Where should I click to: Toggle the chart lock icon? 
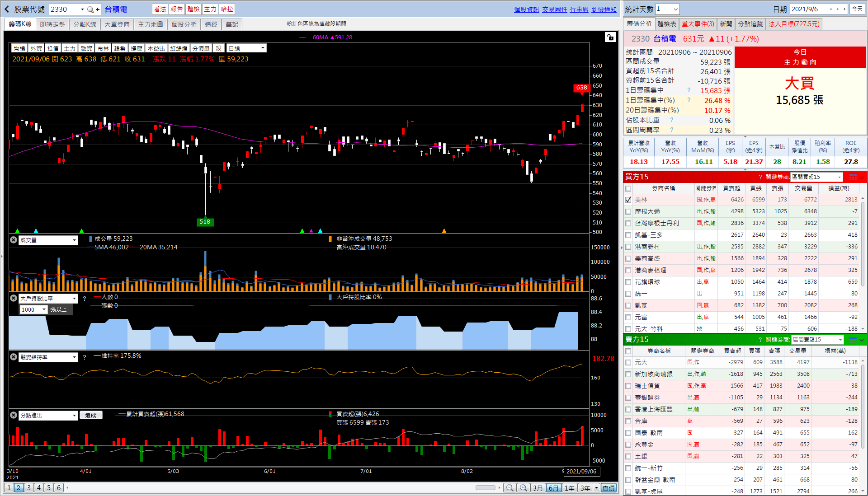610,37
